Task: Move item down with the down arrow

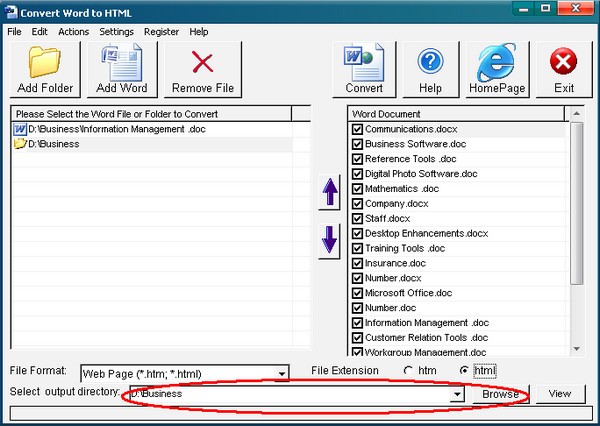Action: point(330,240)
